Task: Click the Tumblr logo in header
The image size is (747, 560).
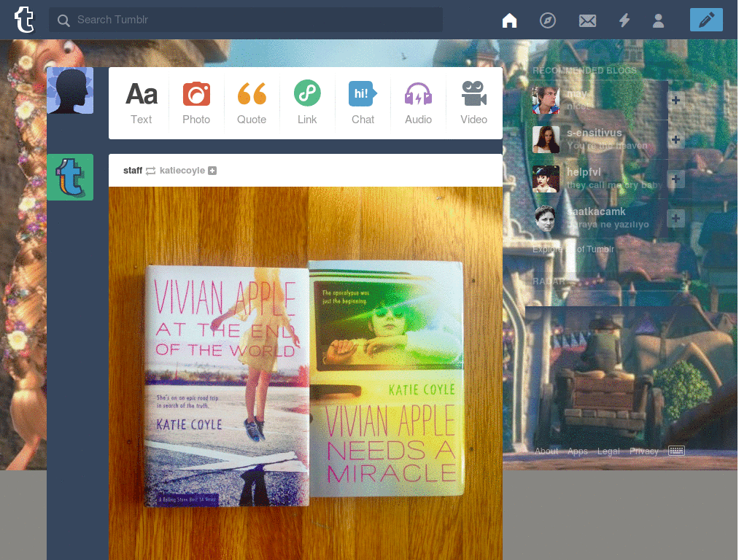Action: (x=24, y=20)
